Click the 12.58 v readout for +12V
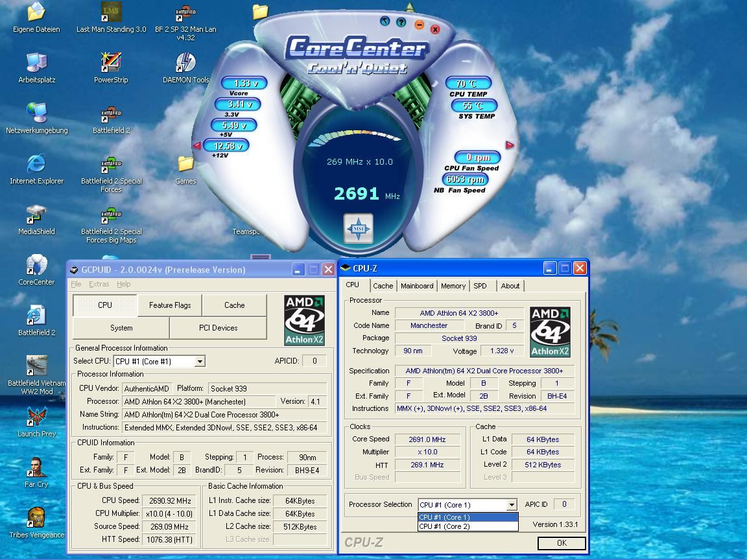 [226, 146]
